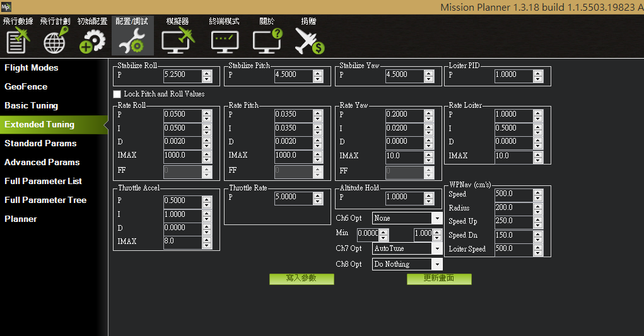Decrease the Throttle Rate P value

318,201
